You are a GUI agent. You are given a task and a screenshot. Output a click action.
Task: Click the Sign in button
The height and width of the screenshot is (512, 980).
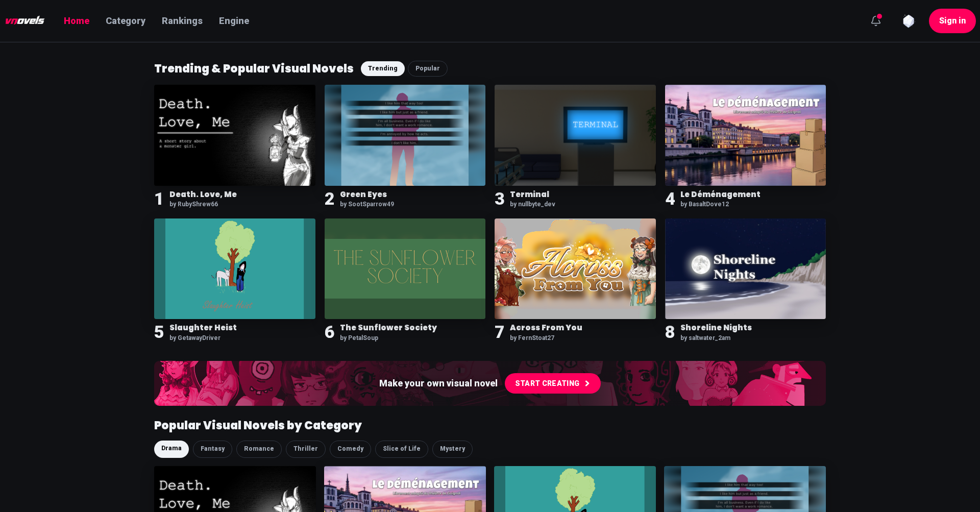952,21
